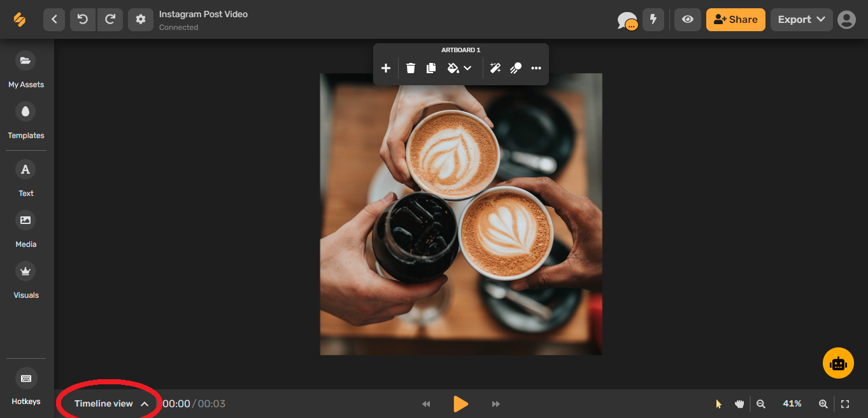Screen dimensions: 868x418
Task: Click the 00:00 current time display
Action: 176,404
